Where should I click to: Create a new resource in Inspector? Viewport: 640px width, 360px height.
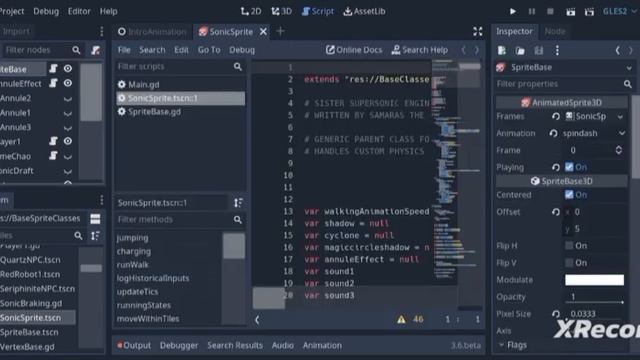tap(502, 50)
